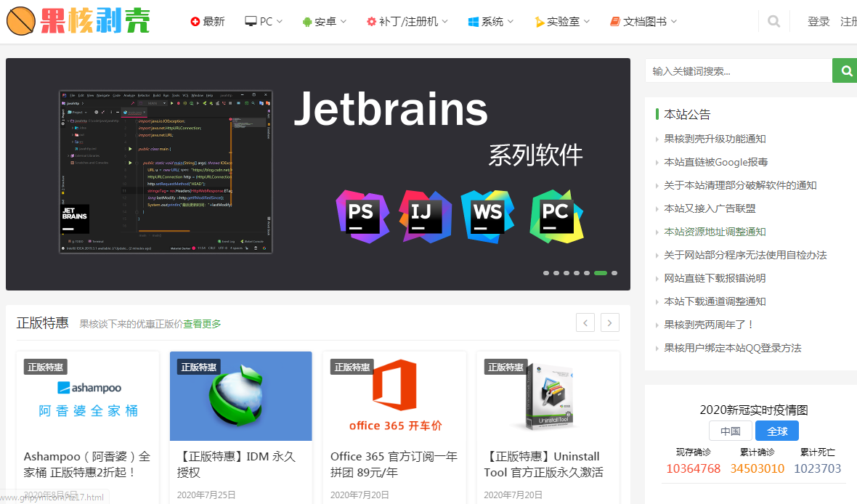Image resolution: width=857 pixels, height=504 pixels.
Task: Expand the 文档图书 dropdown menu
Action: pyautogui.click(x=643, y=21)
